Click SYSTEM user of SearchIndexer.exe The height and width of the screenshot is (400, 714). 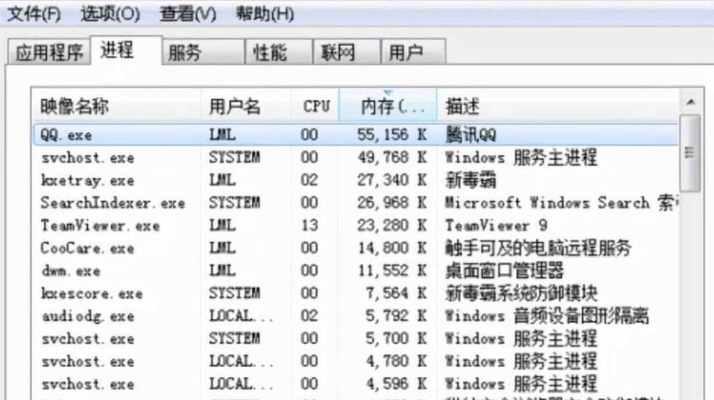pos(235,203)
